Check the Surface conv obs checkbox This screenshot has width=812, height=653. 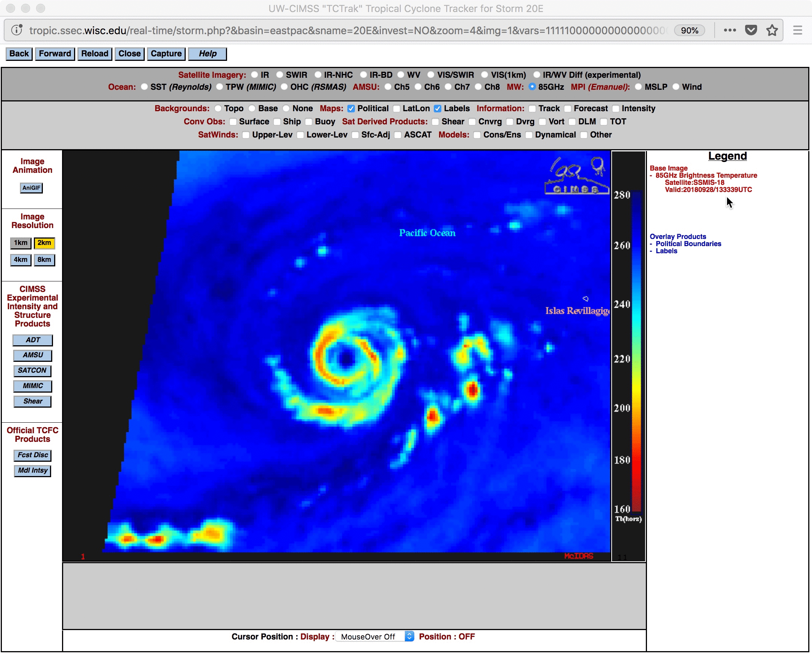(x=233, y=122)
